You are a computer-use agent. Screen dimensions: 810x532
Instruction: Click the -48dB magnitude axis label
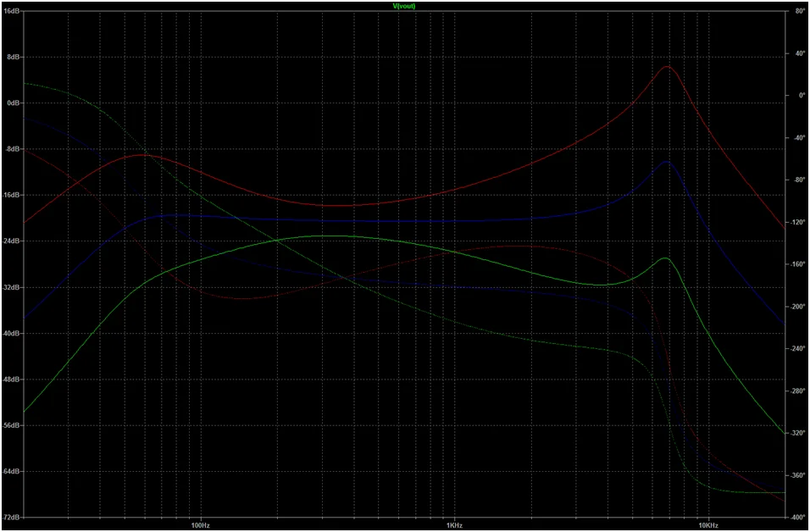[13, 380]
